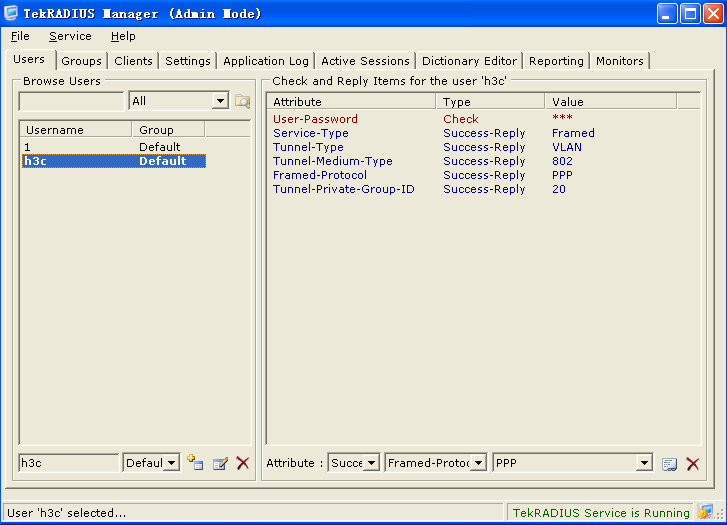The image size is (727, 525).
Task: Select user '1' in the list
Action: 114,147
